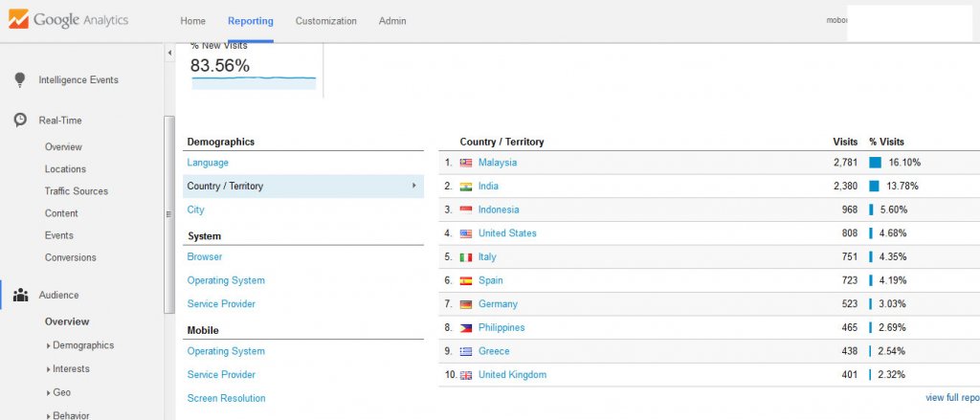This screenshot has height=420, width=980.
Task: Click the % New Visits sparkline chart
Action: (254, 82)
